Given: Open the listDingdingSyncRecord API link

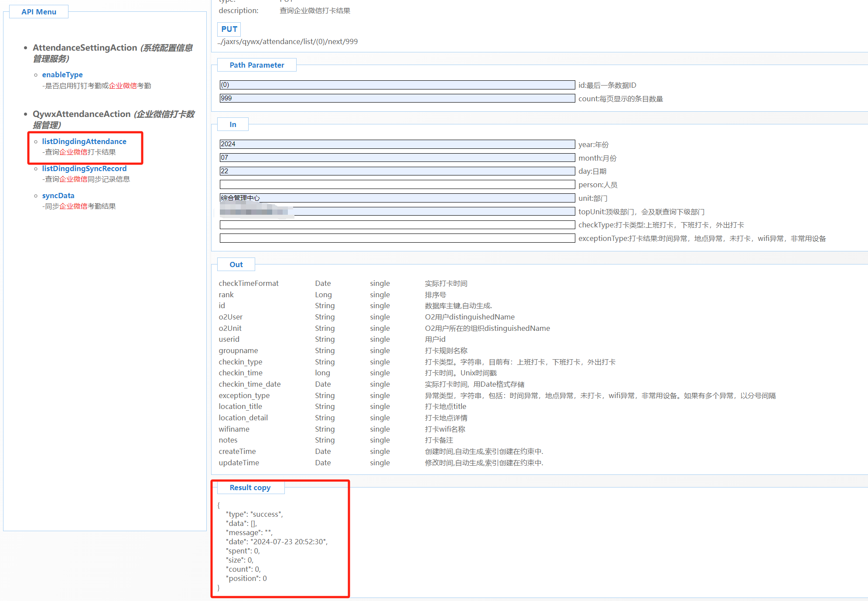Looking at the screenshot, I should [x=84, y=168].
